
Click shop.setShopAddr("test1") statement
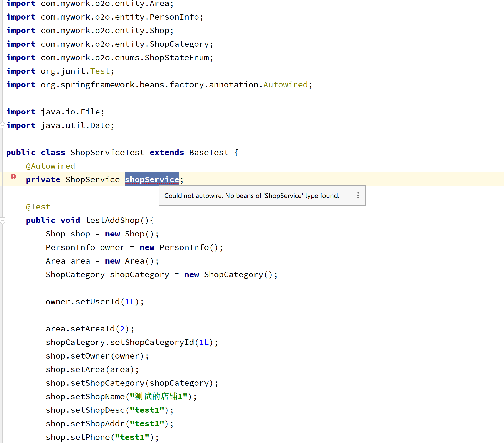coord(110,424)
